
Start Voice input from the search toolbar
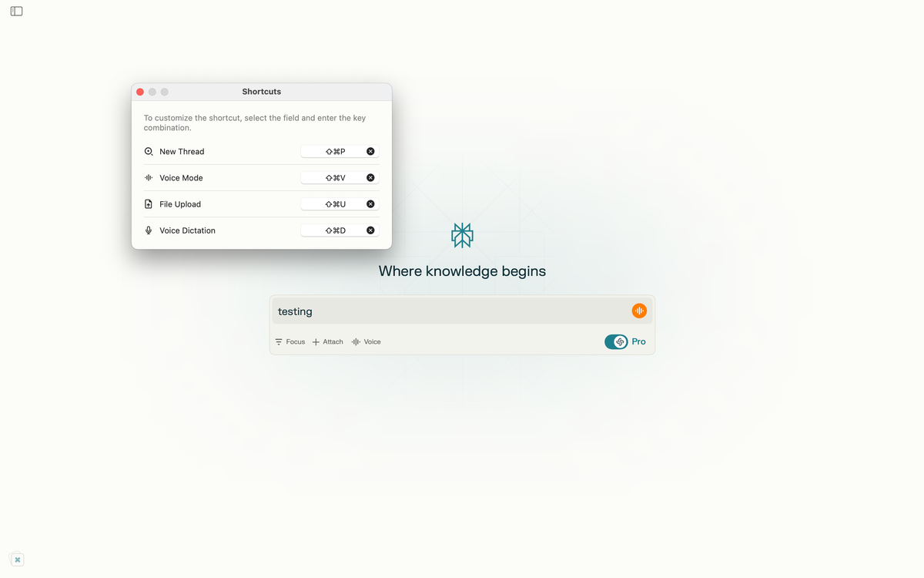pyautogui.click(x=366, y=341)
